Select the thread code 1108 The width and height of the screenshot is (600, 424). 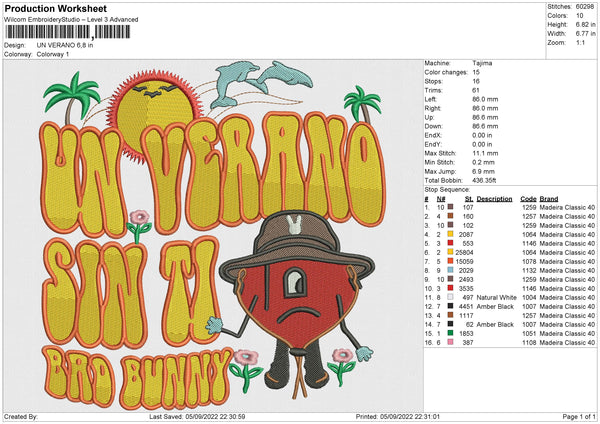tap(529, 342)
